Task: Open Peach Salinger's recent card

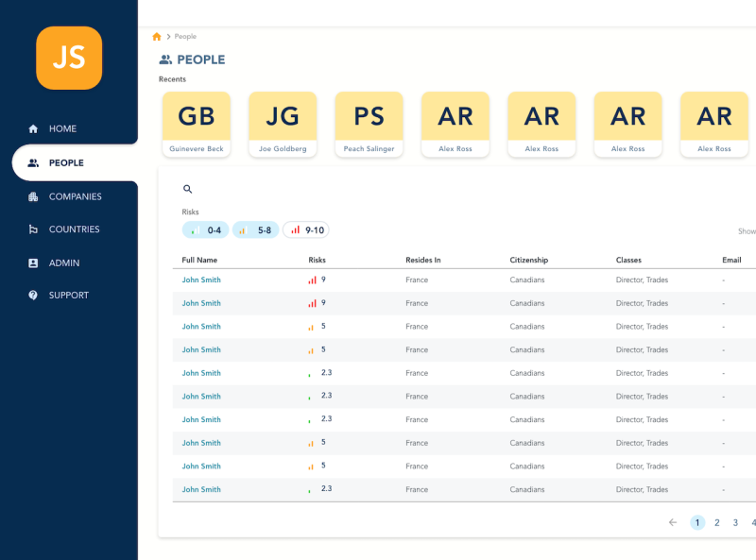Action: pos(369,124)
